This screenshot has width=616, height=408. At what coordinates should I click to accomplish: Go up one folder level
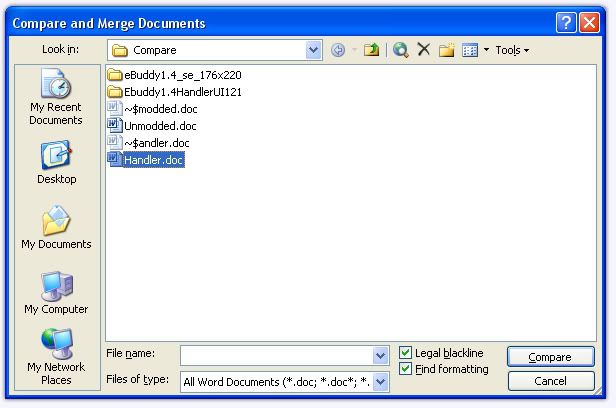[371, 50]
